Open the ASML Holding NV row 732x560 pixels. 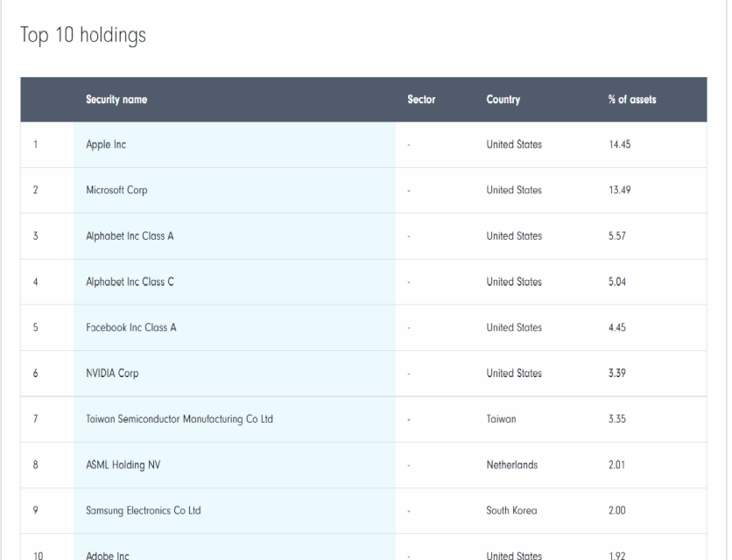point(122,465)
